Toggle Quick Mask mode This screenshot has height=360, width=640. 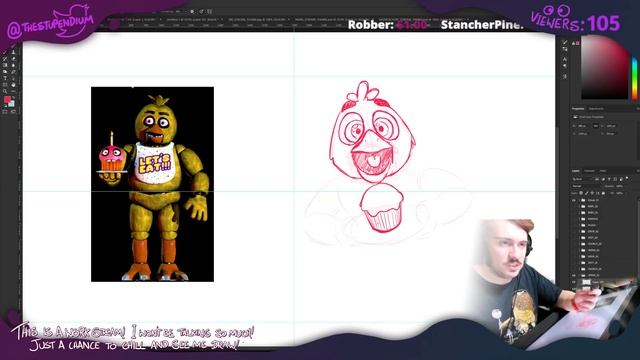point(4,111)
